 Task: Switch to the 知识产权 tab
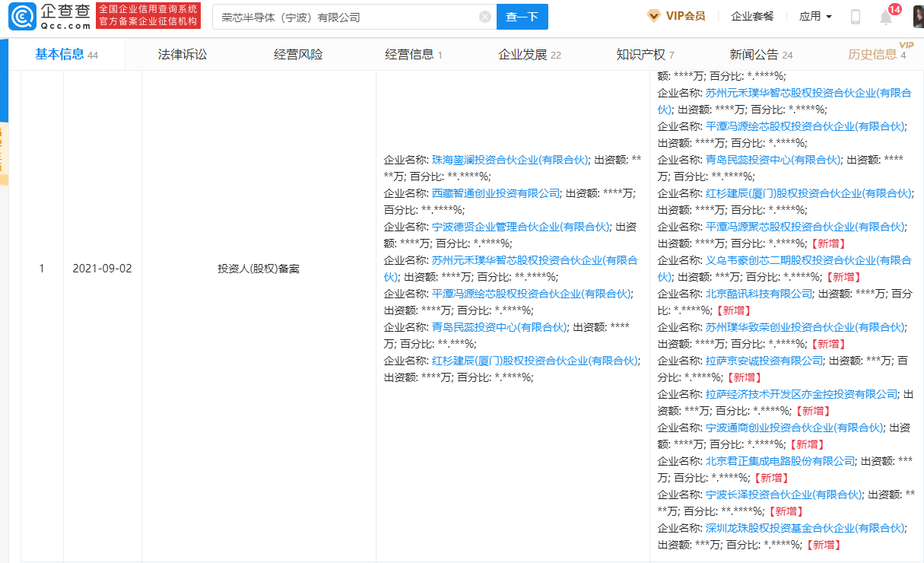(x=645, y=54)
